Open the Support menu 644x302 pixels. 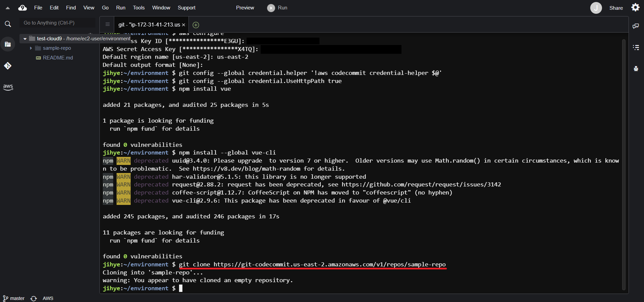(186, 8)
